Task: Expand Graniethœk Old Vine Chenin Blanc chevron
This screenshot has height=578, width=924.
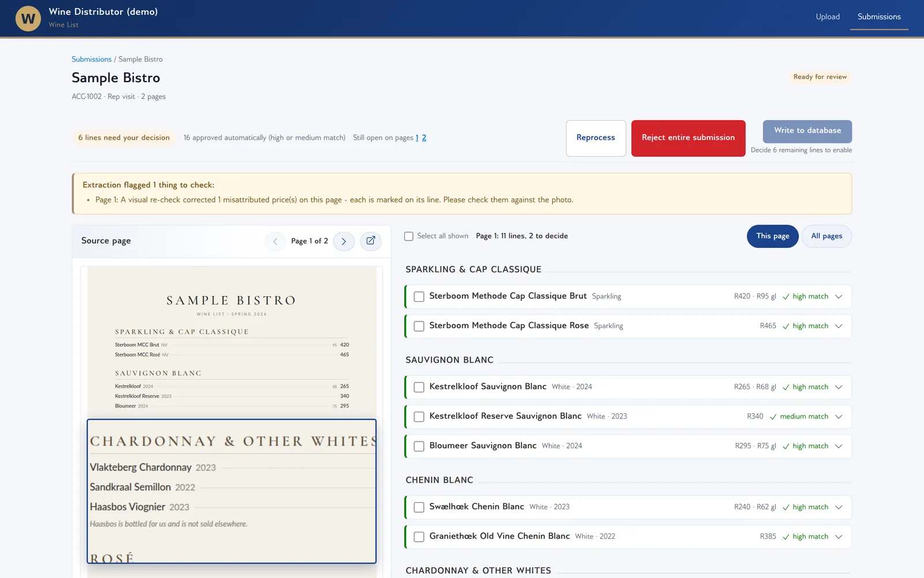Action: coord(839,537)
